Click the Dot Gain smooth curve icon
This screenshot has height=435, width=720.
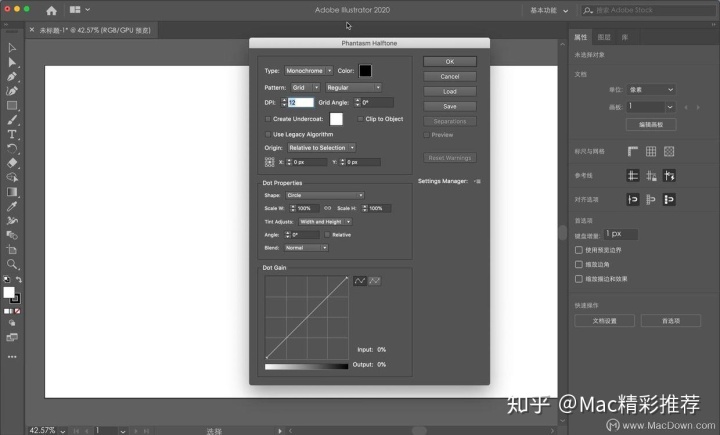pos(360,281)
